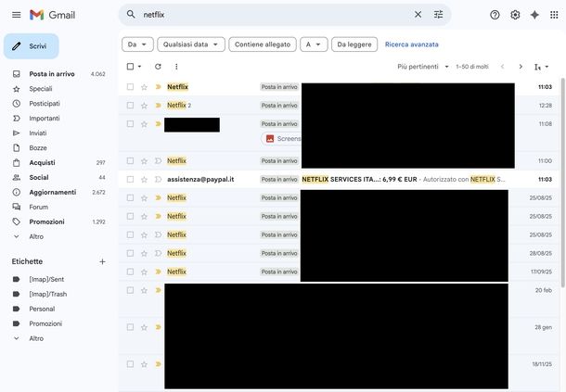Open the Da filter dropdown
The image size is (566, 392).
[x=137, y=44]
